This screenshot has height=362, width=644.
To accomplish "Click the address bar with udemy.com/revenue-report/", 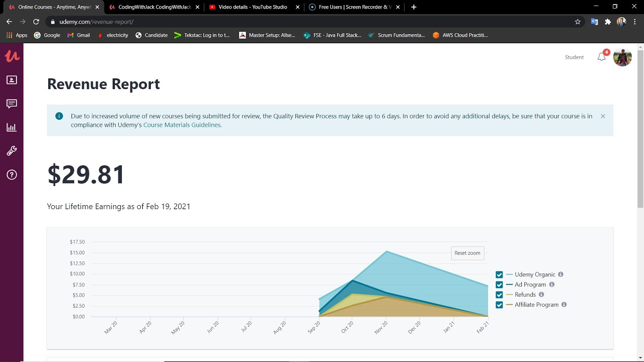I will coord(315,22).
